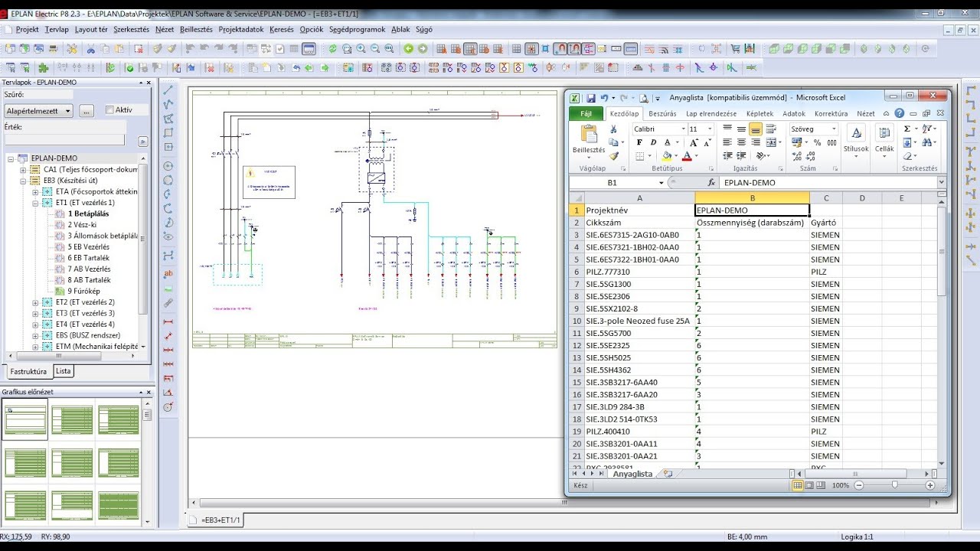The width and height of the screenshot is (980, 551).
Task: Open the Projekt menu
Action: (x=27, y=30)
